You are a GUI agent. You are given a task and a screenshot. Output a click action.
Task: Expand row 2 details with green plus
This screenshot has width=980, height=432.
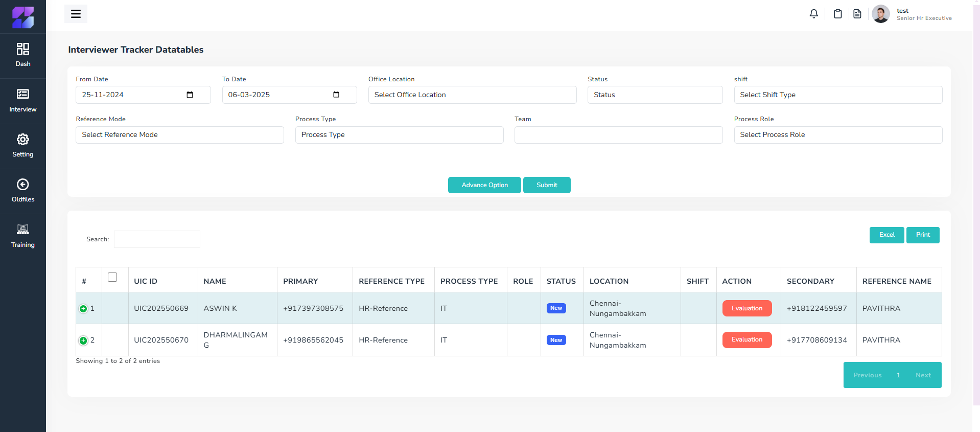tap(83, 340)
